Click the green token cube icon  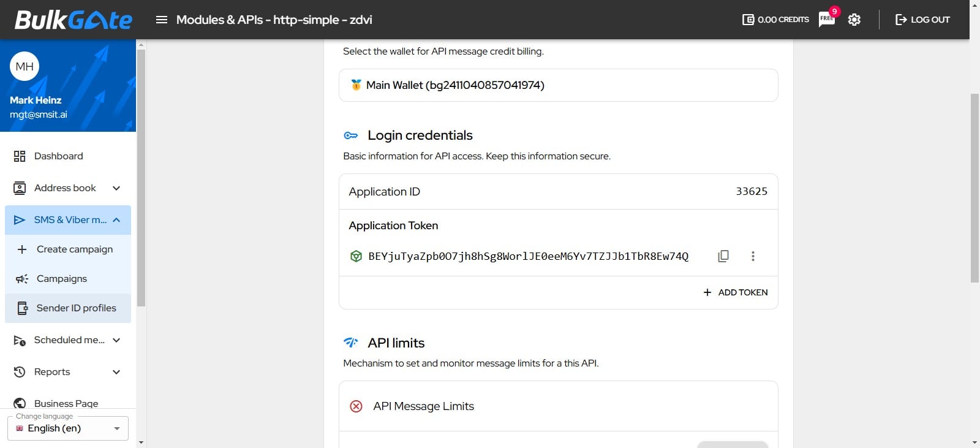[356, 256]
